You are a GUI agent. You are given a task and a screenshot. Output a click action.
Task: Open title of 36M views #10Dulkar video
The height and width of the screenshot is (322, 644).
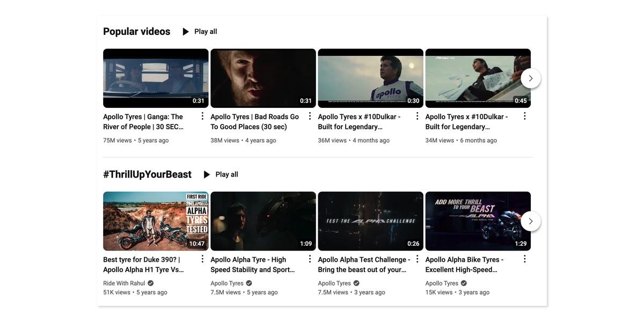360,122
